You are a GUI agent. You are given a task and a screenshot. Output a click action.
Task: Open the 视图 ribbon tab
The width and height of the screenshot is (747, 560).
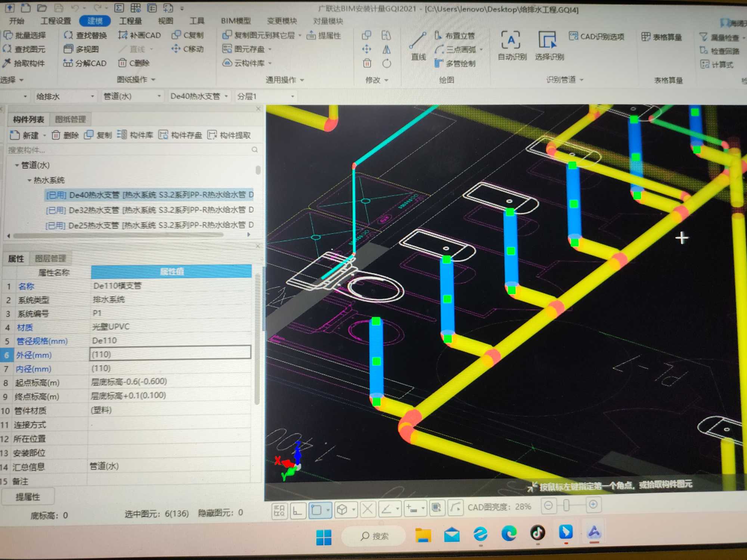pos(165,21)
